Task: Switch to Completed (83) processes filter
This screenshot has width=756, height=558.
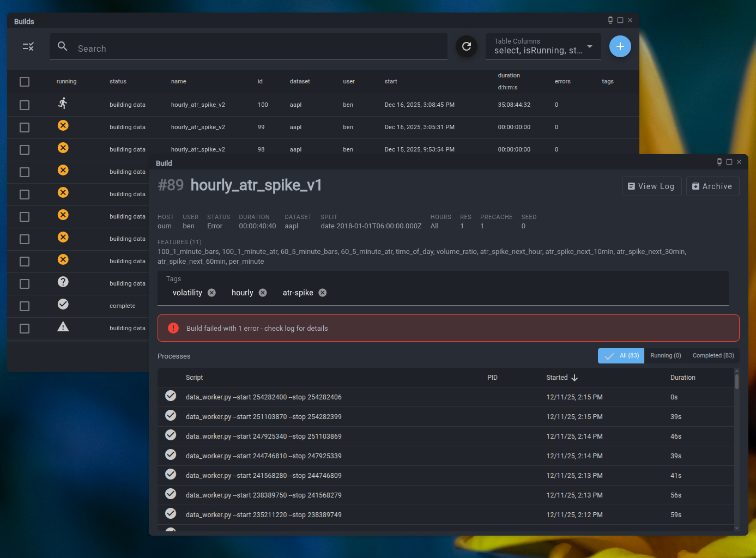Action: pyautogui.click(x=713, y=356)
